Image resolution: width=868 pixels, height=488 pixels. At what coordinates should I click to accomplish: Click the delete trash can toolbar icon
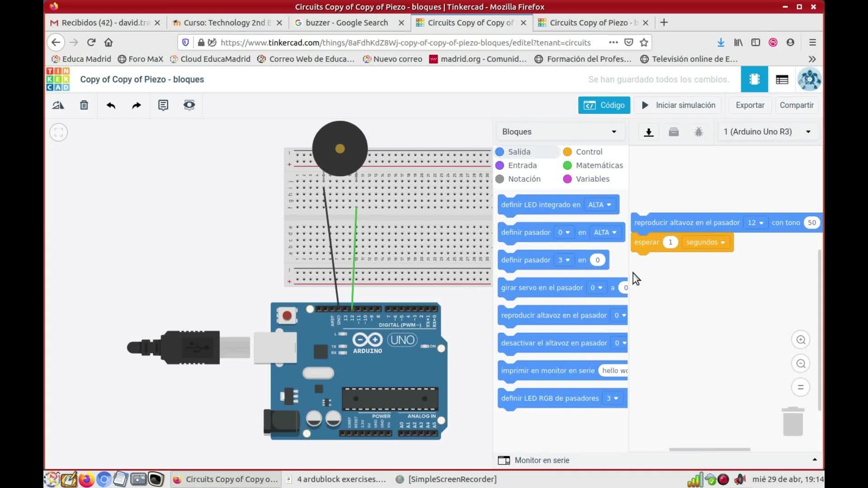point(84,105)
